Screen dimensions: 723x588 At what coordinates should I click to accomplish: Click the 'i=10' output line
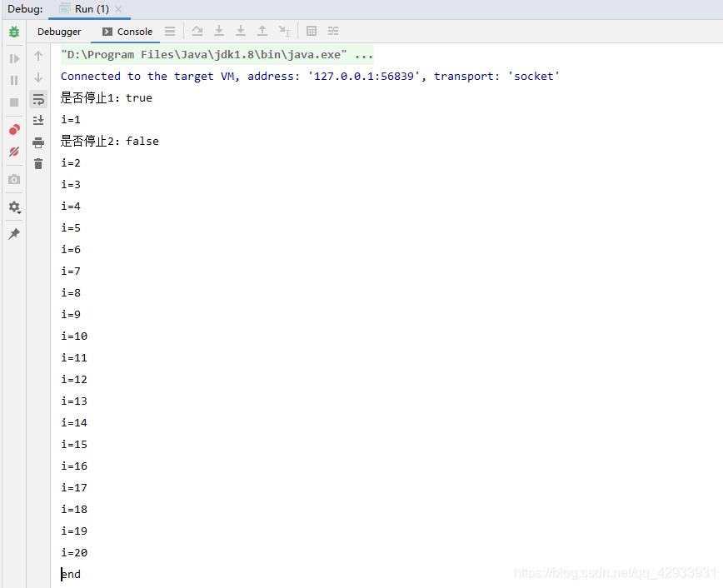[74, 336]
